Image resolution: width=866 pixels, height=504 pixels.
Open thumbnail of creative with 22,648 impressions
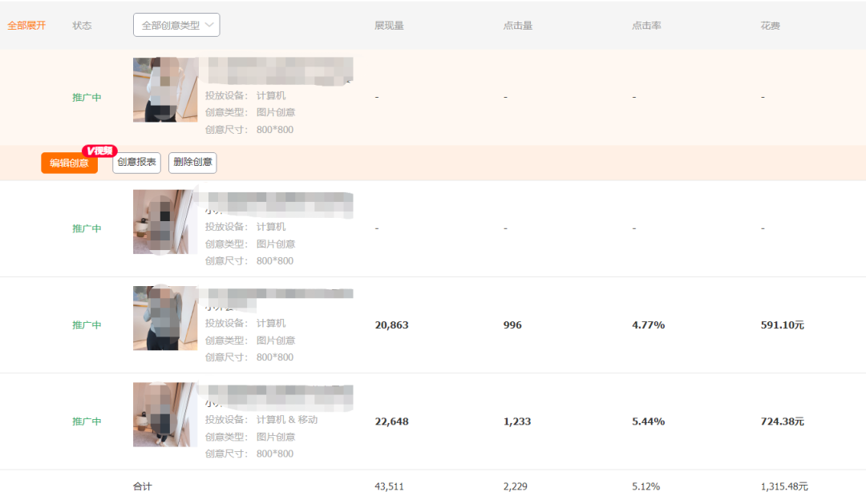click(x=165, y=414)
